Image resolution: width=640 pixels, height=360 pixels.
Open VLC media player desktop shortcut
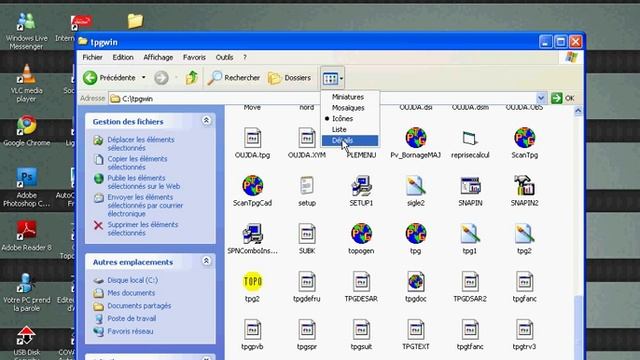tap(26, 83)
